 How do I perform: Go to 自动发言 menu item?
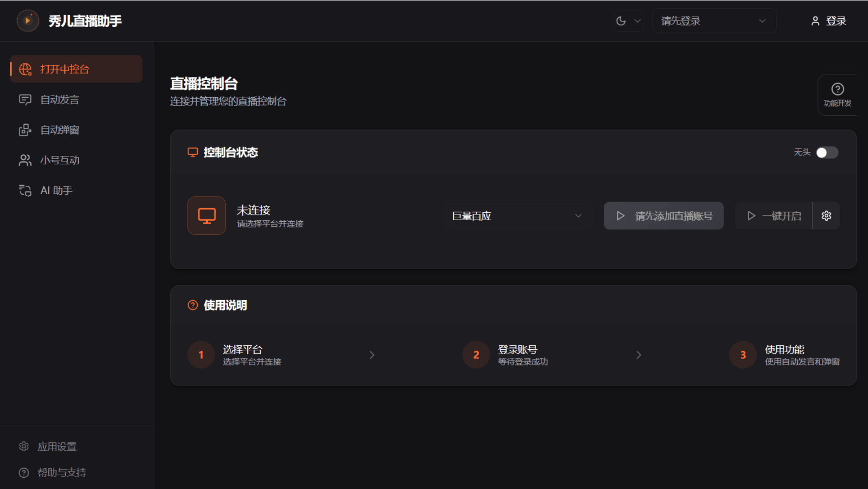(x=76, y=100)
